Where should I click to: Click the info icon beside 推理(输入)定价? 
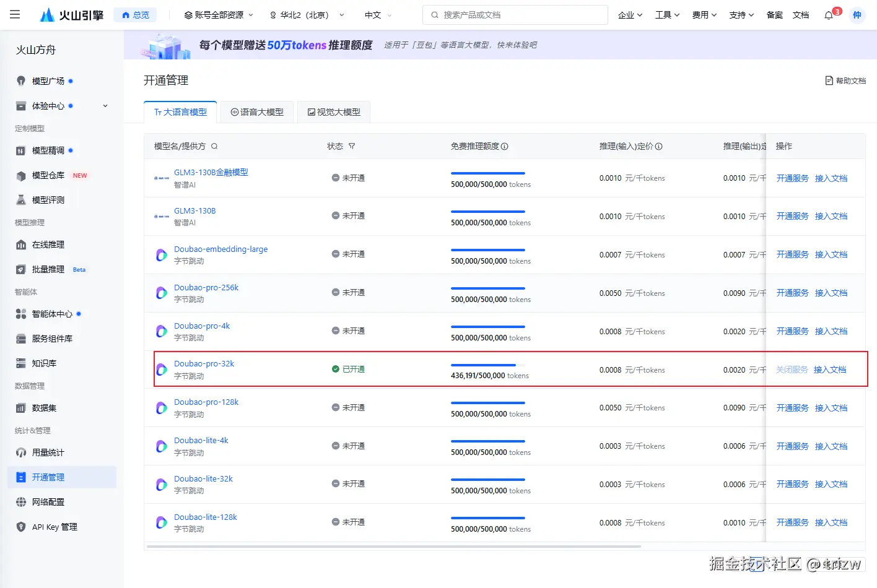659,147
